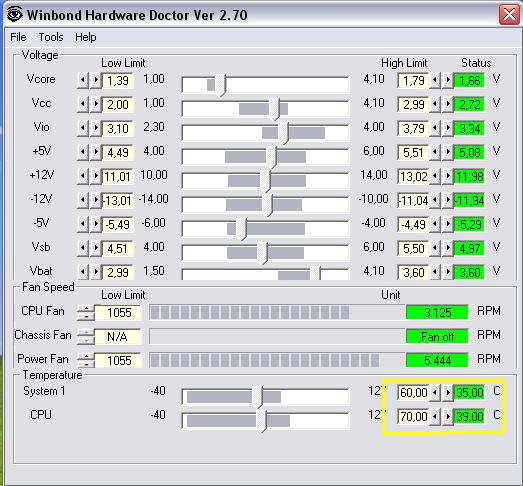
Task: Click the +5V voltage slider thumb
Action: point(272,157)
